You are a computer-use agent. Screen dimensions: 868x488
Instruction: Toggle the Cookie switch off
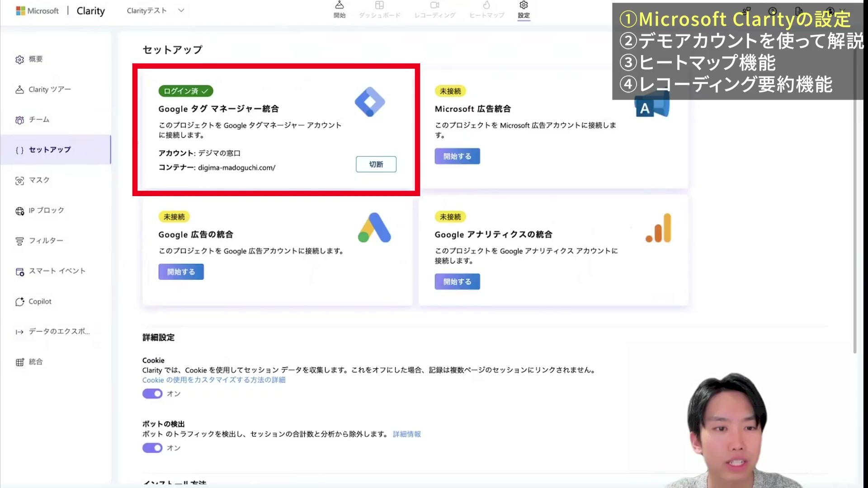coord(152,394)
